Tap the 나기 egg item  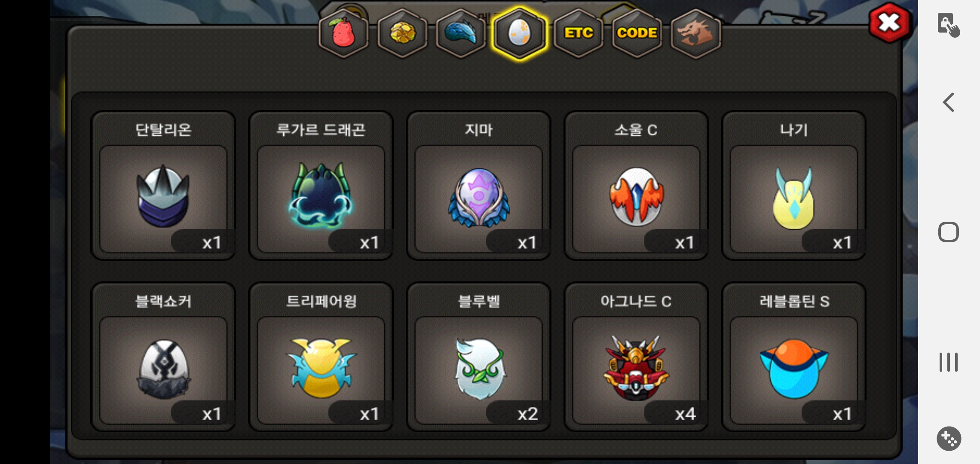794,186
